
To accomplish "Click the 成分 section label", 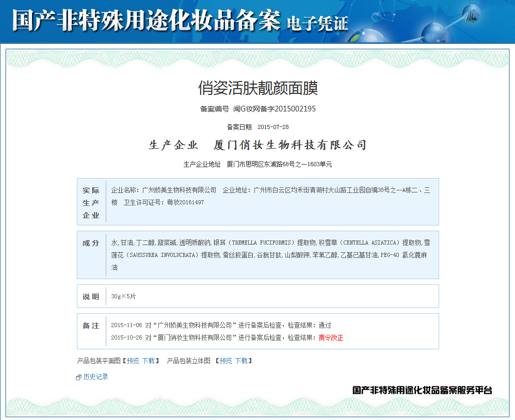I will (91, 243).
